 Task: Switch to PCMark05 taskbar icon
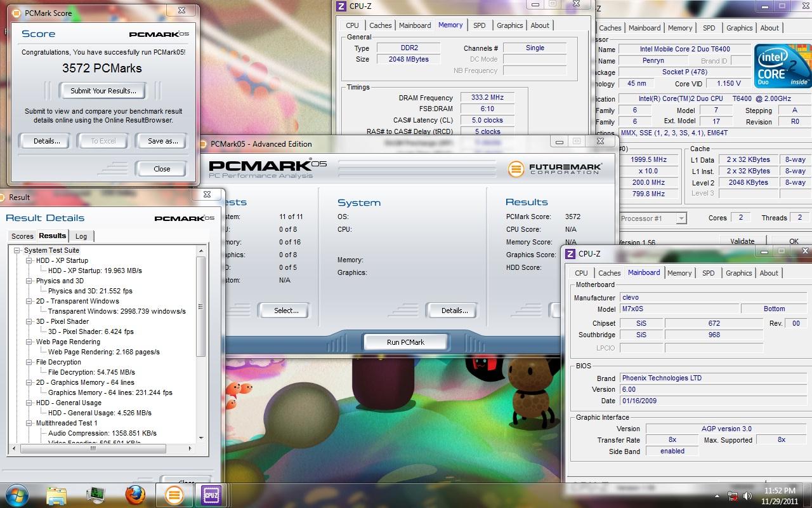pos(174,495)
